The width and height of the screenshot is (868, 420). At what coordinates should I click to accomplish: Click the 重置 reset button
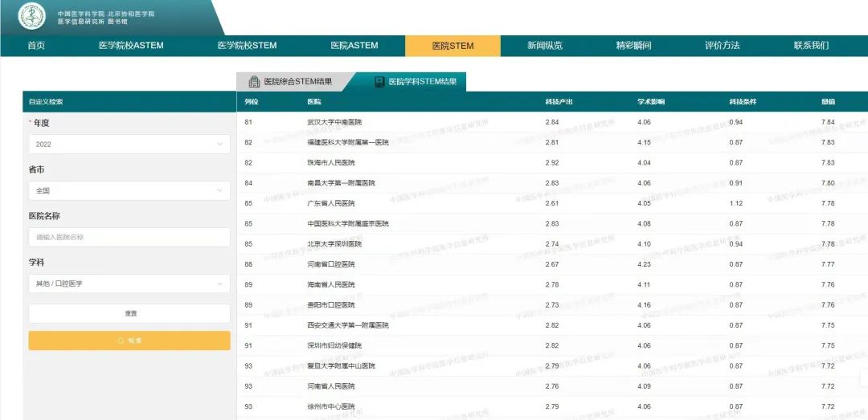pyautogui.click(x=129, y=313)
